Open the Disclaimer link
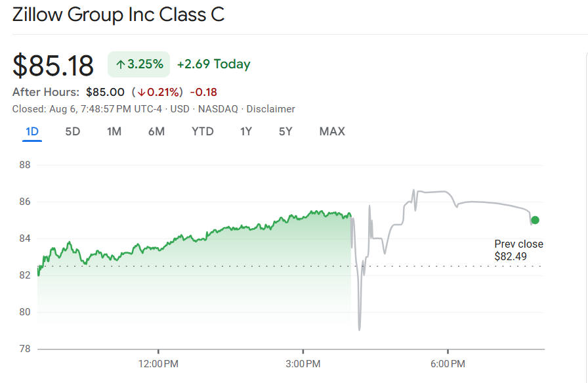 pos(270,109)
